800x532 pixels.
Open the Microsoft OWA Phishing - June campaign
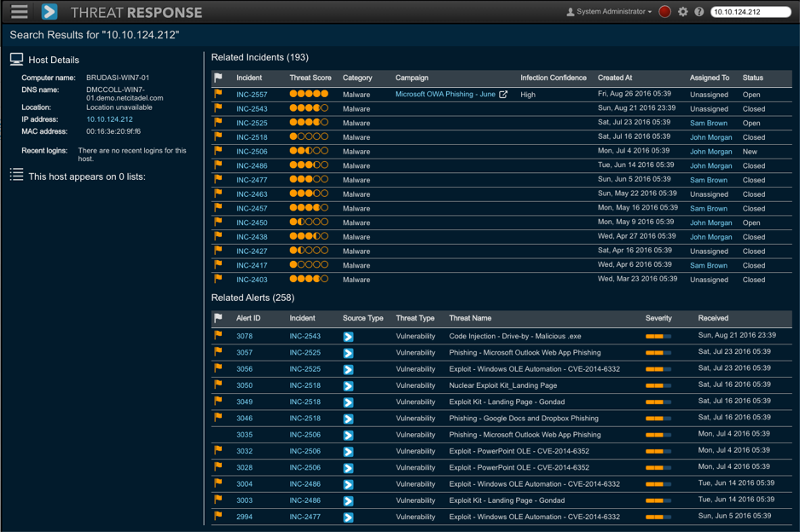(445, 95)
